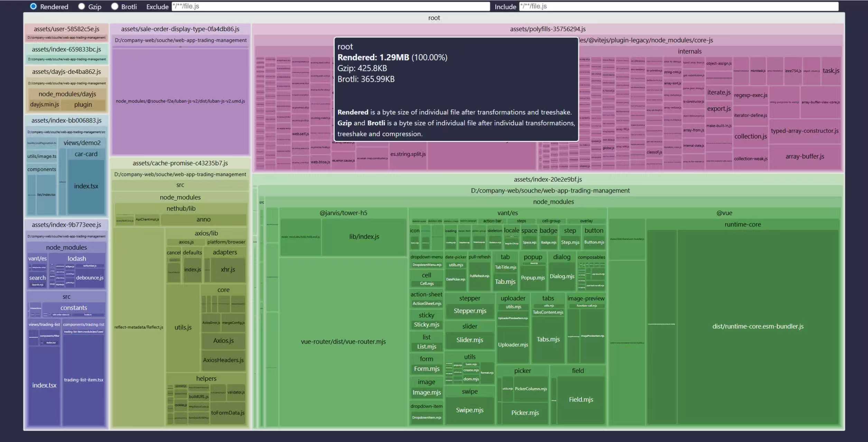This screenshot has height=442, width=868.
Task: Select vue-router/dist/vue-router.mjs block
Action: pos(343,342)
